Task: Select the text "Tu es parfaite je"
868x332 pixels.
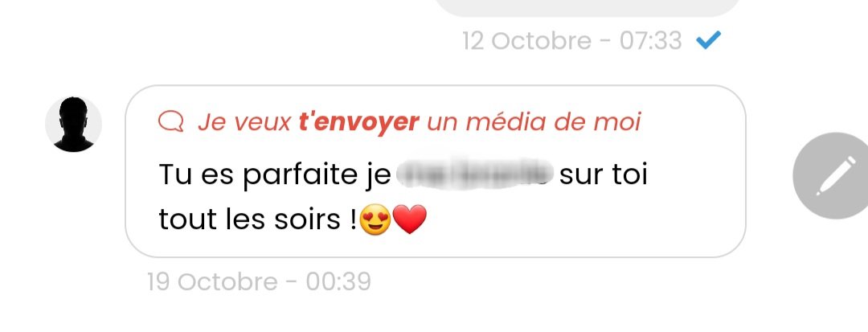Action: coord(275,175)
